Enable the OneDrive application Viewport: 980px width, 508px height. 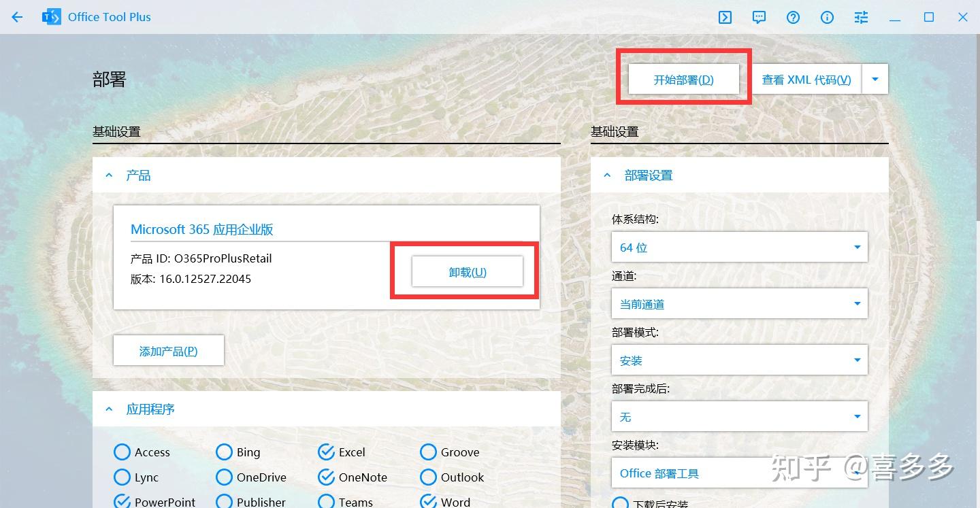[x=225, y=477]
